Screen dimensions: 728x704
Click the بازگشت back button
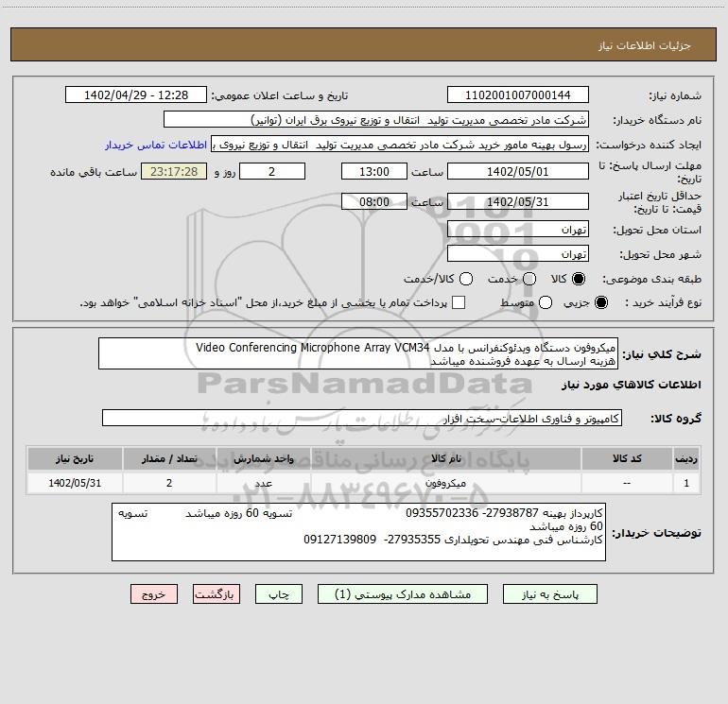tap(217, 594)
